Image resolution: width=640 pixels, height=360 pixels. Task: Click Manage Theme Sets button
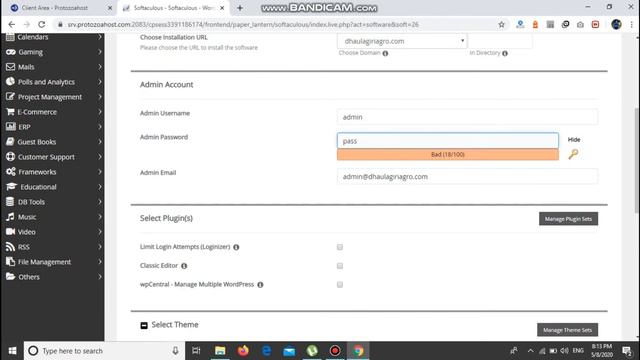(x=567, y=330)
